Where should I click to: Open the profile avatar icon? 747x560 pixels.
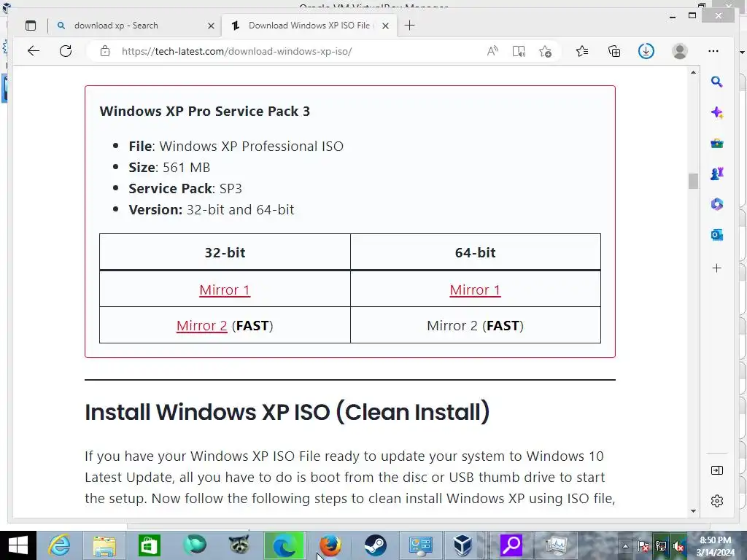coord(680,51)
